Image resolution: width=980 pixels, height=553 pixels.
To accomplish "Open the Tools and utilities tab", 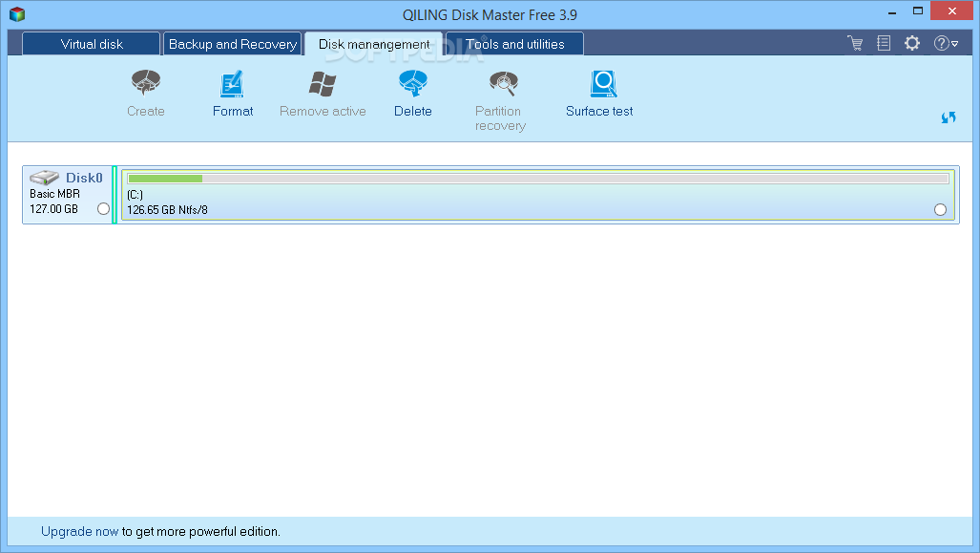I will [515, 44].
